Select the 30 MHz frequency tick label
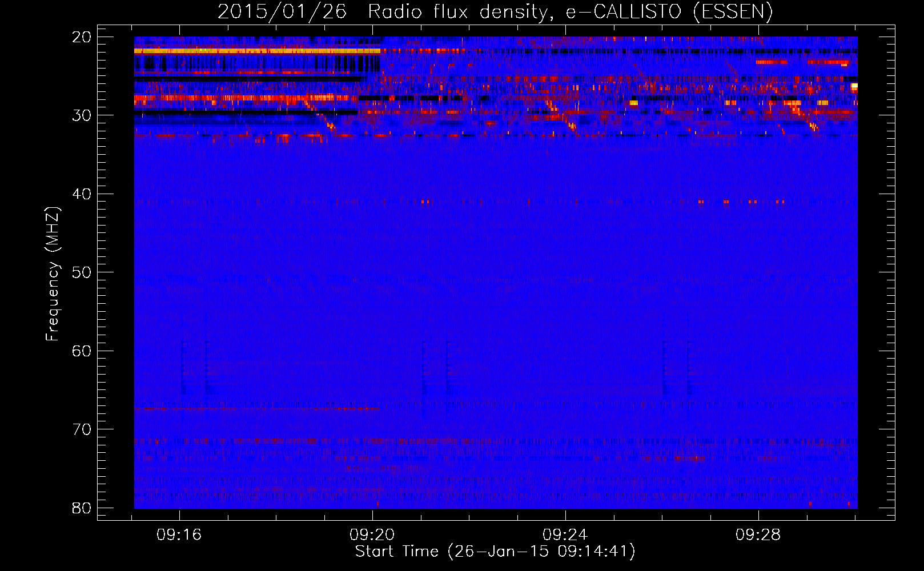 [x=82, y=115]
